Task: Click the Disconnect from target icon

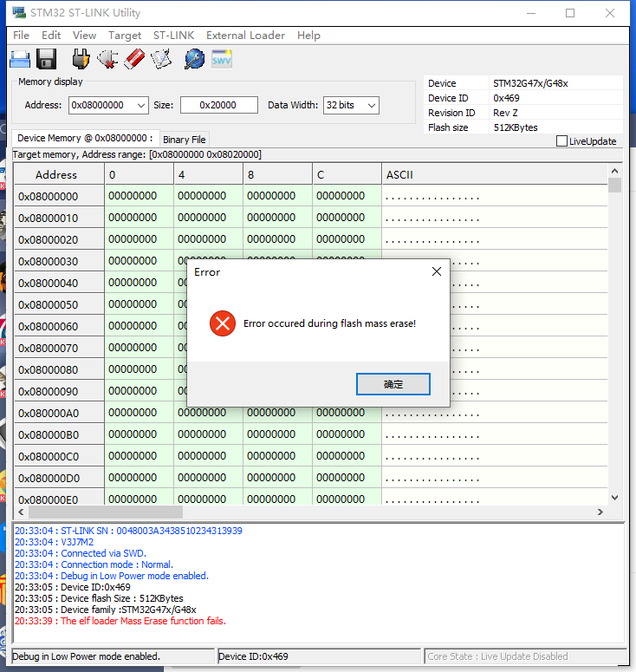Action: pyautogui.click(x=107, y=59)
